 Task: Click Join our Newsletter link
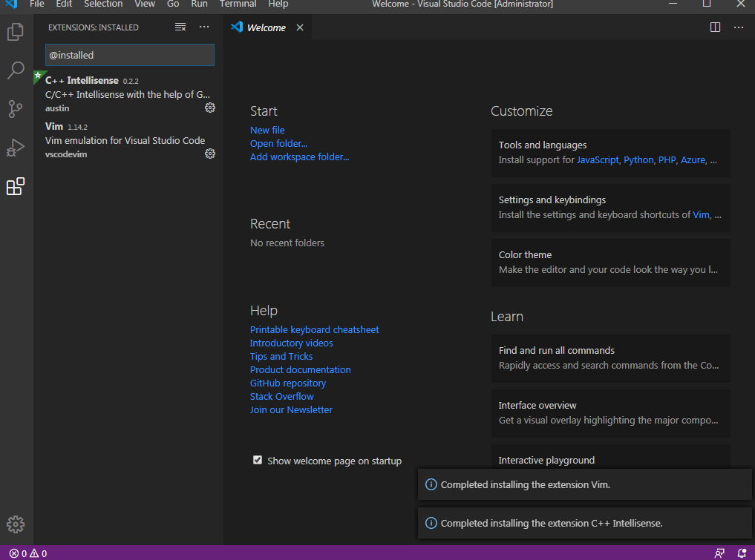pos(291,410)
